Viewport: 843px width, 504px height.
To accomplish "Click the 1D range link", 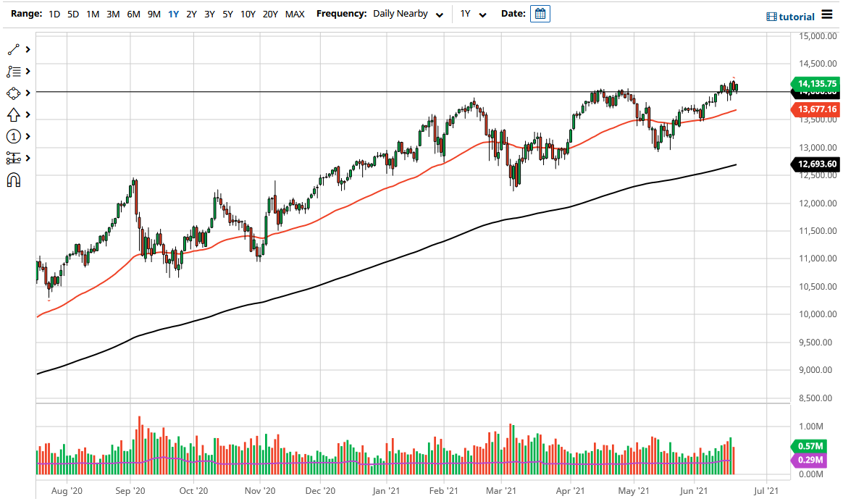I will click(54, 14).
